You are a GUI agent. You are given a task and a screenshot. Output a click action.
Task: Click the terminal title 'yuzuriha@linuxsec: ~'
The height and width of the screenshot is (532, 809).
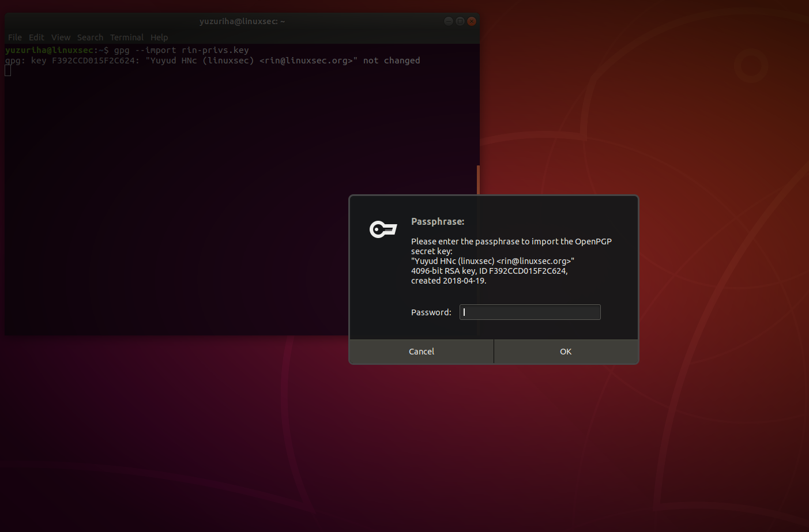[x=242, y=21]
